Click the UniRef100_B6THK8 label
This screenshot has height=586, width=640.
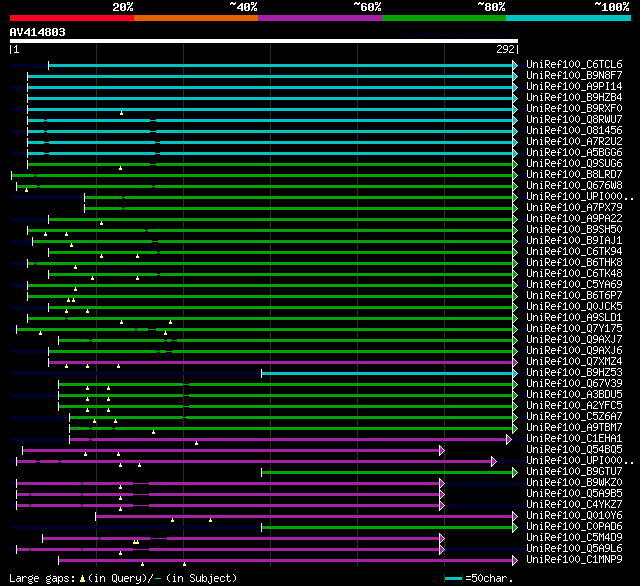pos(574,263)
